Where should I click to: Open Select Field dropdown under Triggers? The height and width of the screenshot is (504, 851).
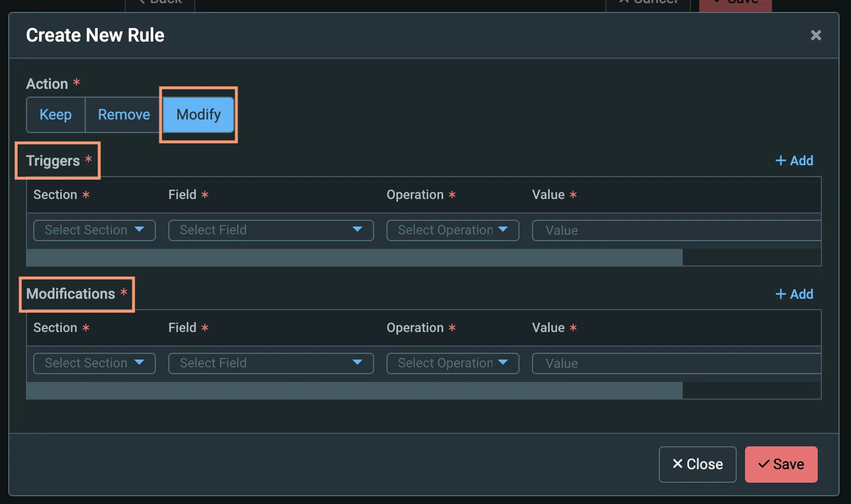271,230
